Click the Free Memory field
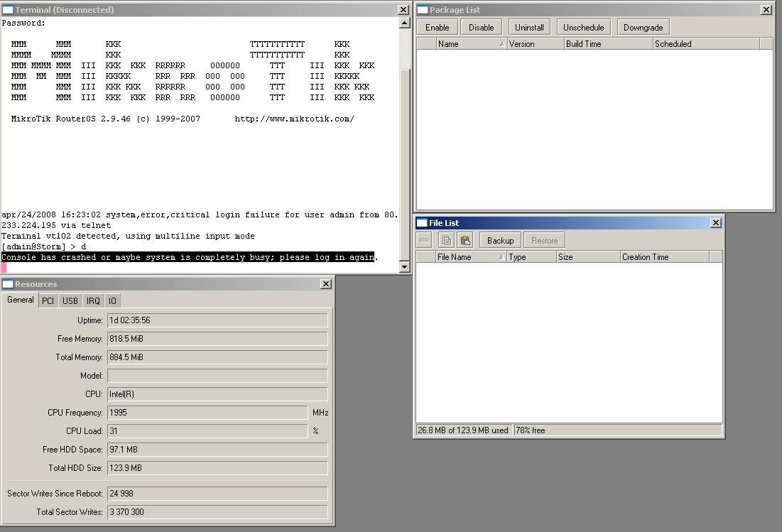782x532 pixels. coord(217,339)
